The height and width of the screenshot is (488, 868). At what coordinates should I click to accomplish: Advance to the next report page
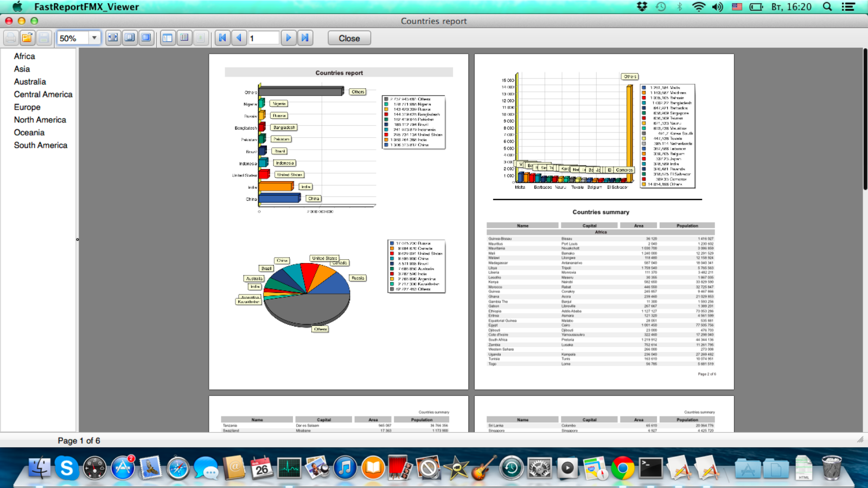pyautogui.click(x=289, y=38)
